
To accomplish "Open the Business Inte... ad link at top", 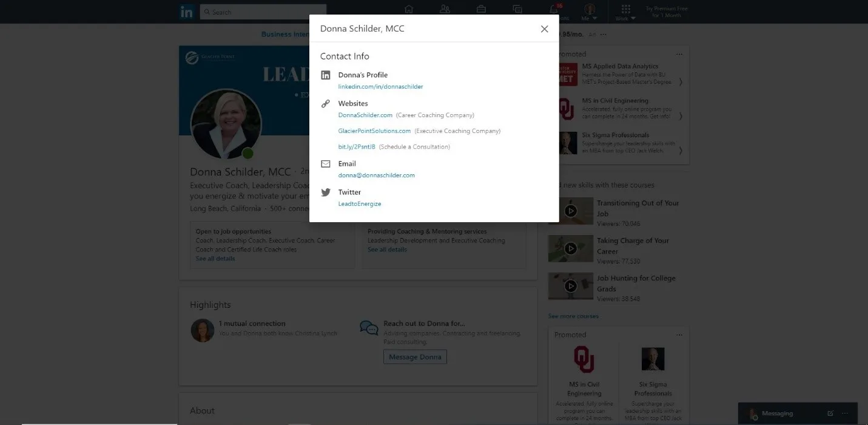I will pos(285,35).
